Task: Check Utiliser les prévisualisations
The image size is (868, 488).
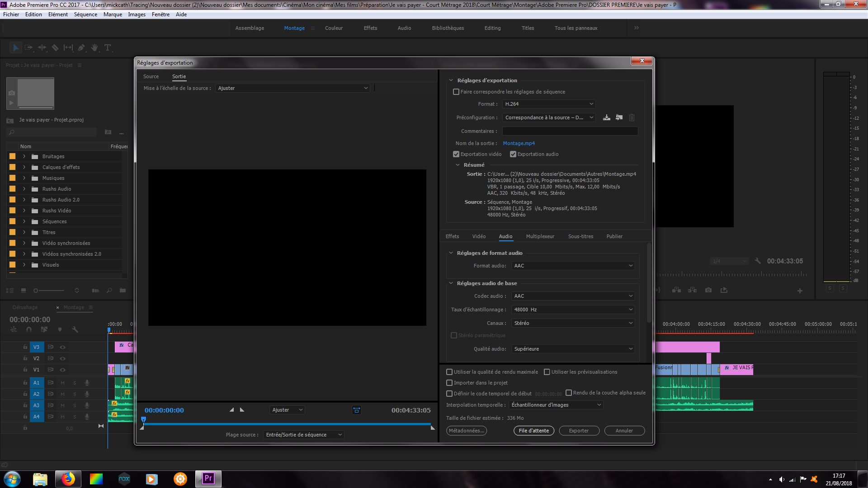Action: [547, 372]
